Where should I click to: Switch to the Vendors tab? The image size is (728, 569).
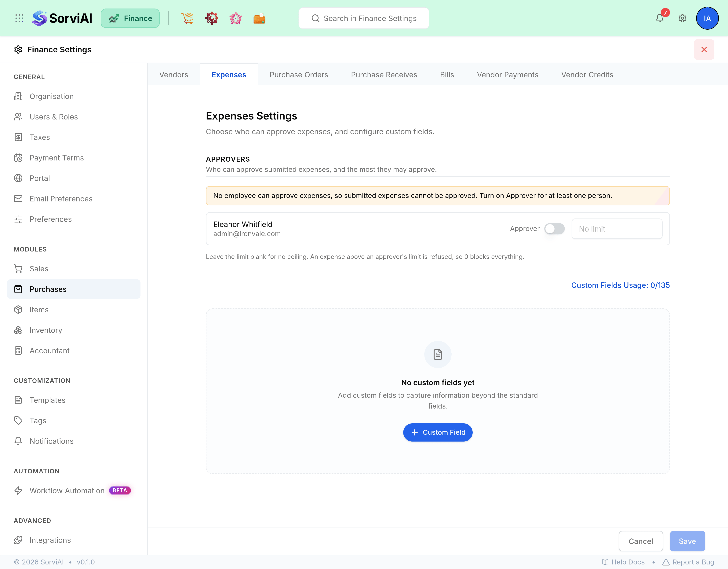pos(174,75)
